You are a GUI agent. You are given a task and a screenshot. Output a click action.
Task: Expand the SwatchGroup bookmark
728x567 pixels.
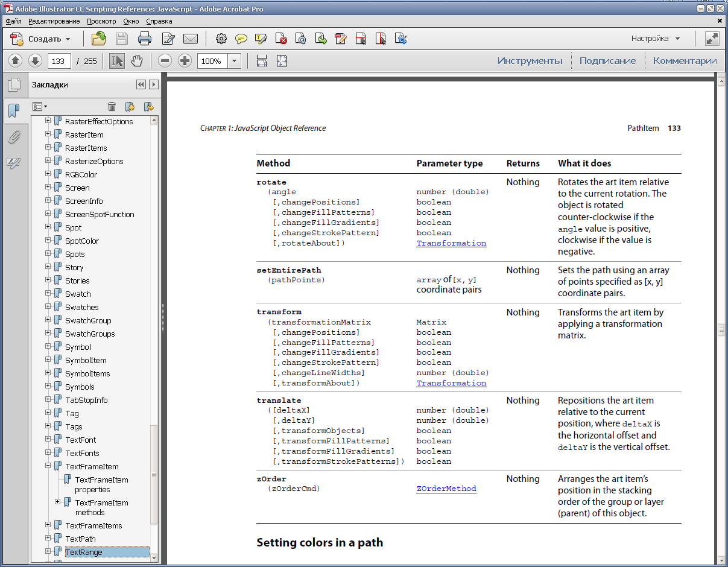coord(48,320)
